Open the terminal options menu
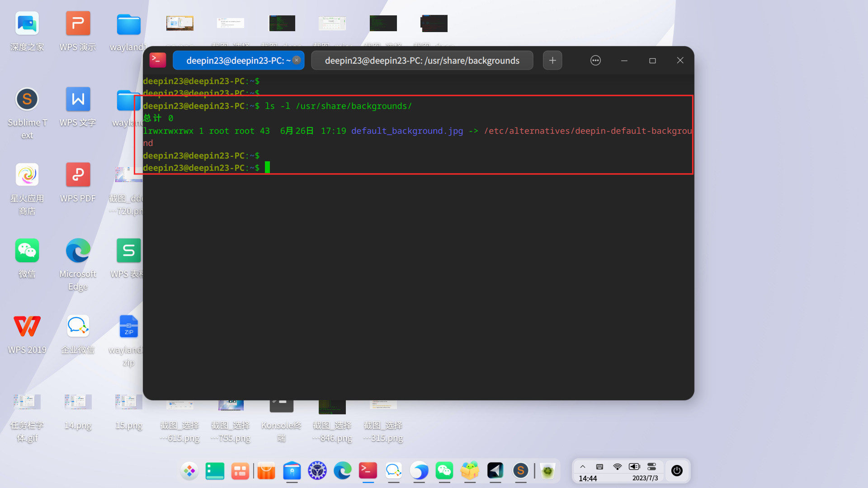The image size is (868, 488). (x=595, y=60)
